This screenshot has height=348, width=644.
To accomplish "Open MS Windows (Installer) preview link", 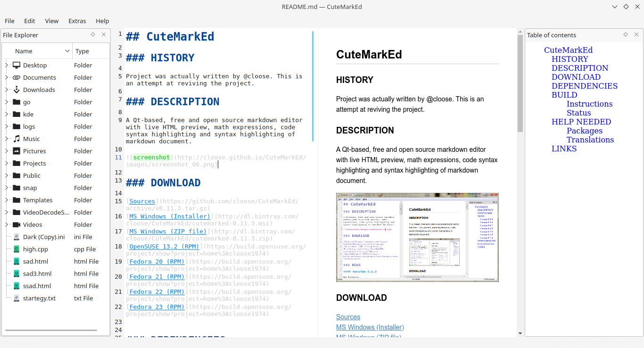I will 370,327.
